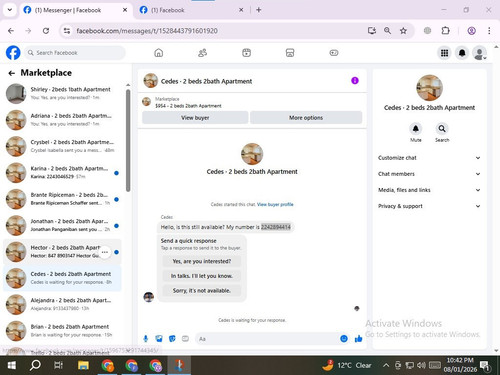The image size is (500, 375).
Task: Send quick reply In talks. I'll let you know.
Action: [x=202, y=276]
